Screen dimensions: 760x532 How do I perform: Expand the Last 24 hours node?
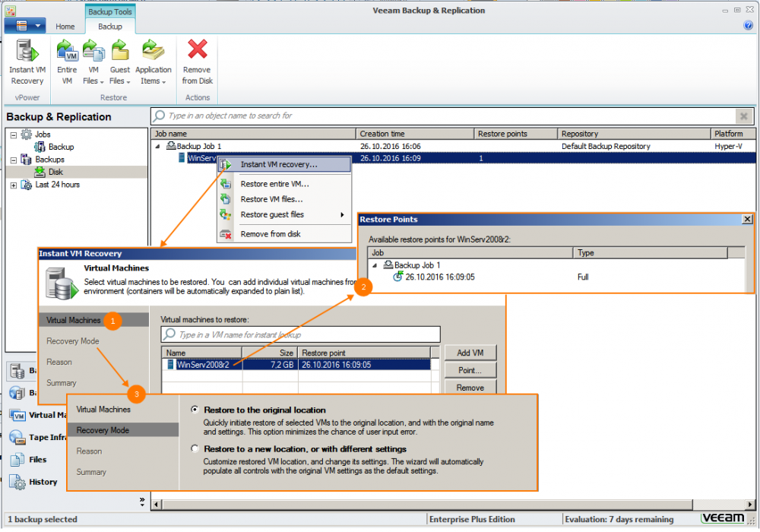click(14, 185)
